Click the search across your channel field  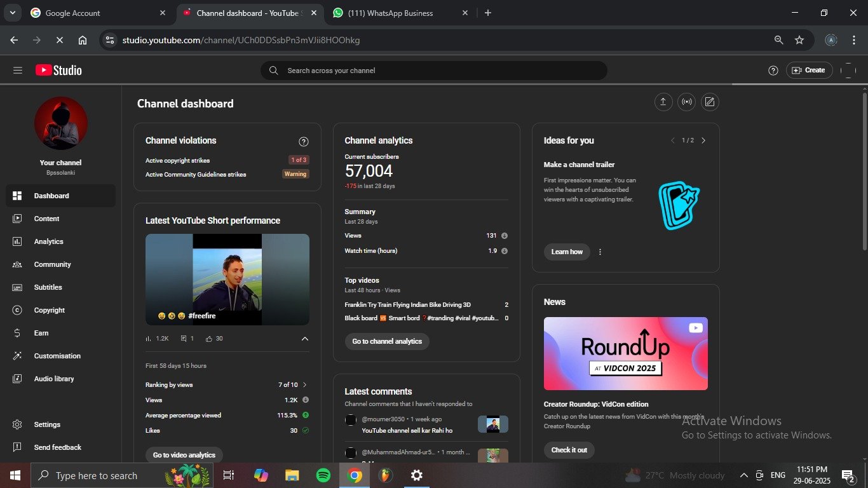click(x=434, y=71)
